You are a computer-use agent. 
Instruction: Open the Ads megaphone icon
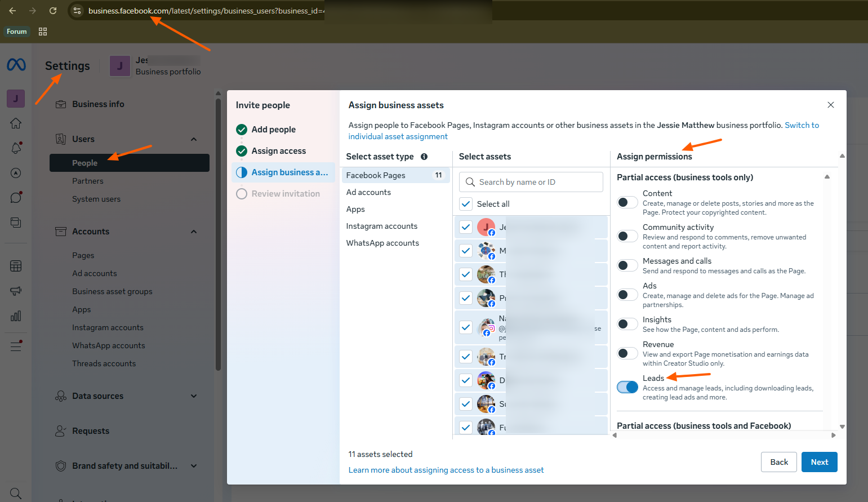point(16,291)
